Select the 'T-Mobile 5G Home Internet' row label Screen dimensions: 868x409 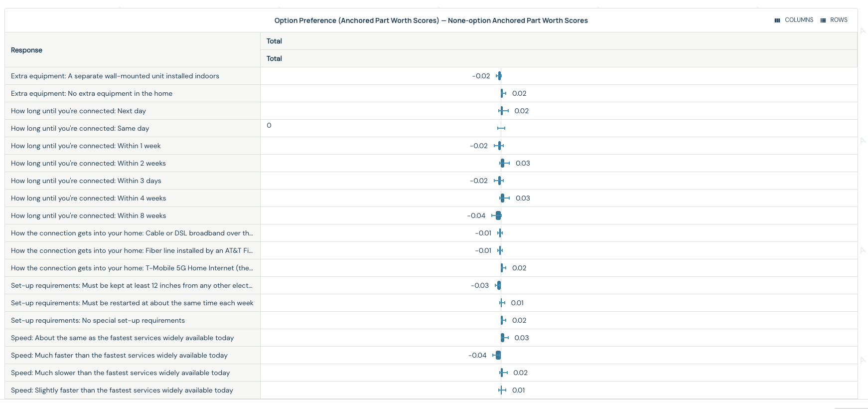(132, 268)
